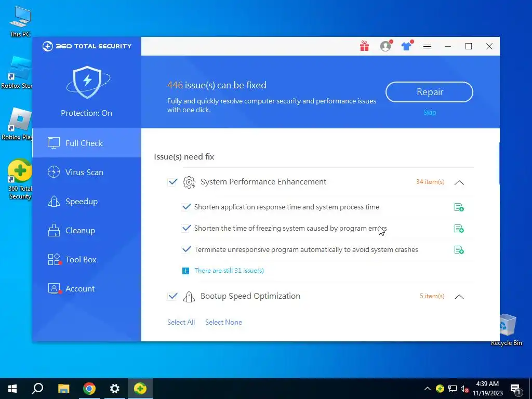Click the muted volume tray icon
This screenshot has width=532, height=399.
[x=464, y=389]
